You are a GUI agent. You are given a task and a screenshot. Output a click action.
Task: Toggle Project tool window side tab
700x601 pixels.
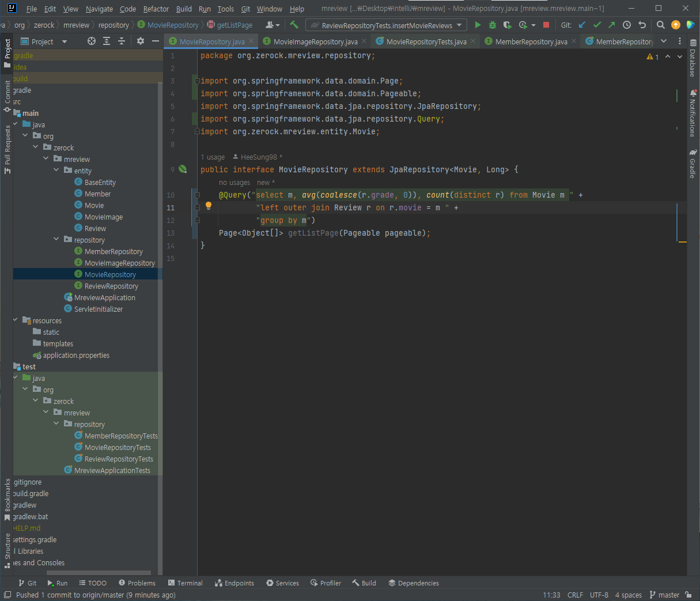click(x=7, y=53)
